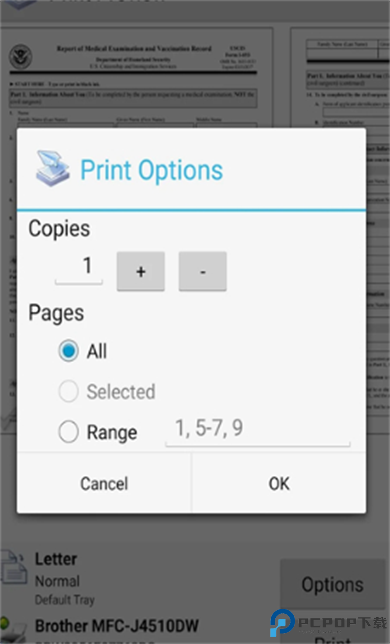Tap the Letter paper setting label
The width and height of the screenshot is (390, 644).
pyautogui.click(x=56, y=559)
